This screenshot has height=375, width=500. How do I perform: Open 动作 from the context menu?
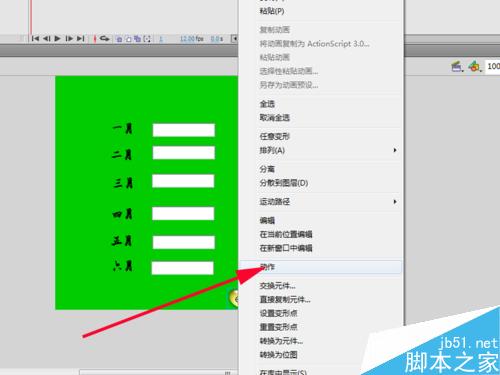(x=322, y=267)
